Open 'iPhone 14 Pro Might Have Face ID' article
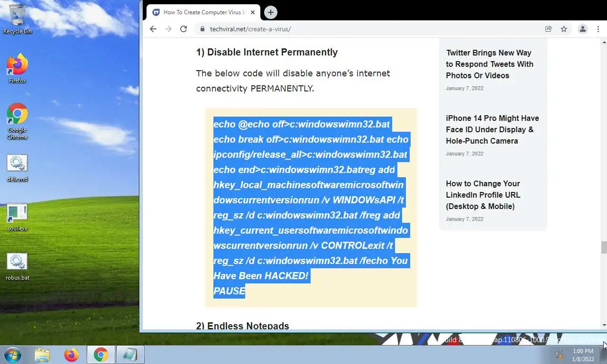The image size is (607, 364). coord(492,129)
